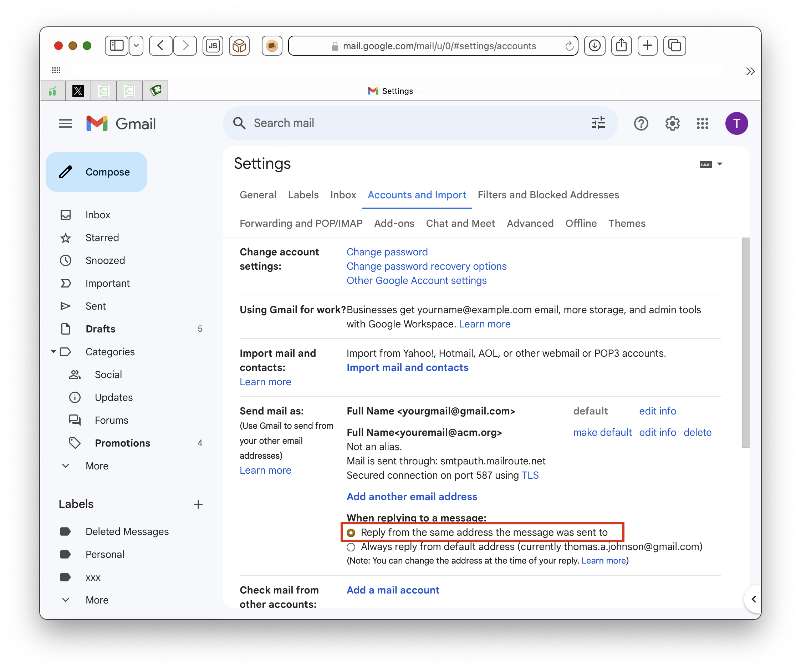
Task: Open the Snoozed folder
Action: click(105, 260)
